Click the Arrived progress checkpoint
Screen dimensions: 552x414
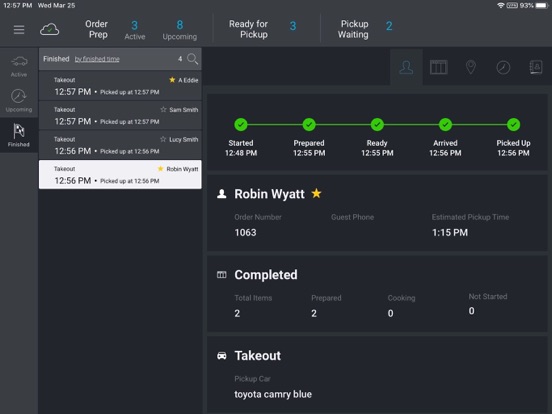click(445, 124)
